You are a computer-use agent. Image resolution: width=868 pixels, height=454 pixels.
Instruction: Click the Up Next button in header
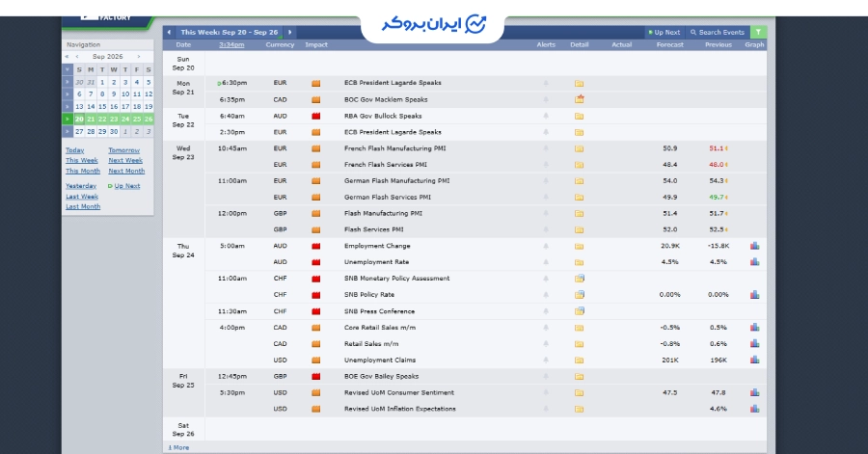[x=665, y=32]
